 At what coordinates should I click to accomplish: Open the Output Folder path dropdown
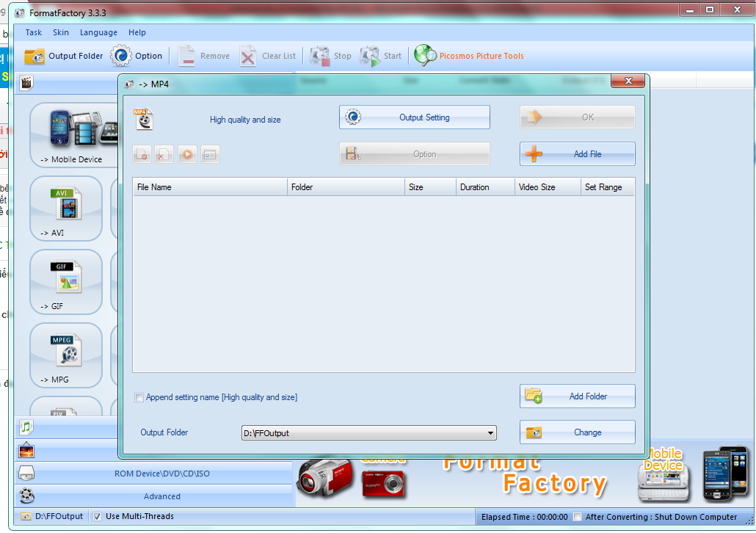click(490, 433)
